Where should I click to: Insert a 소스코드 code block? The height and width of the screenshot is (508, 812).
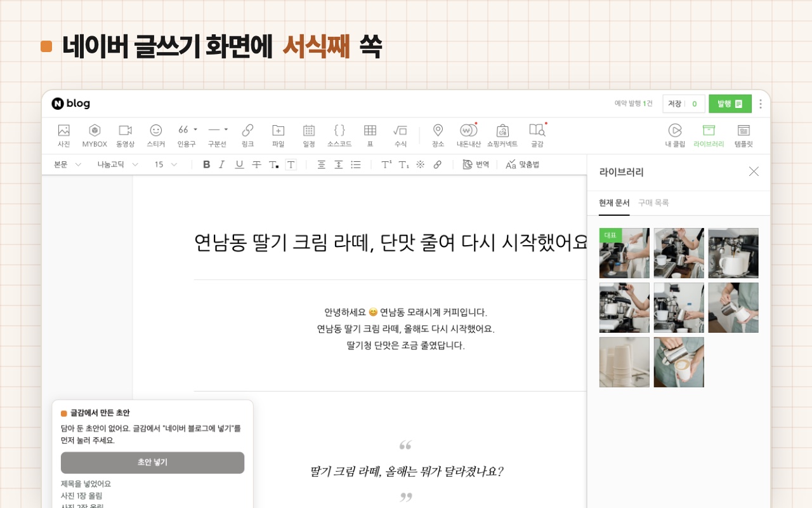339,135
